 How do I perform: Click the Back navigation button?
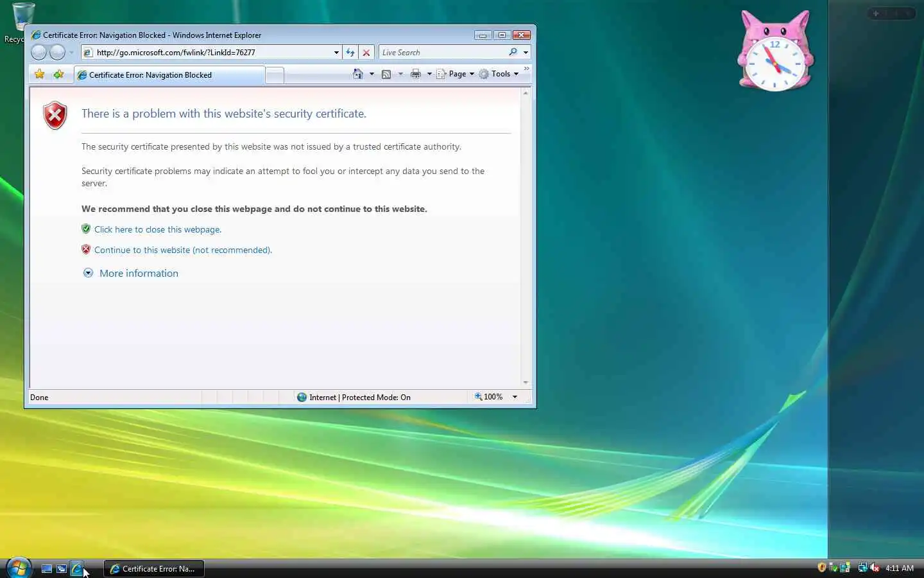pyautogui.click(x=39, y=53)
